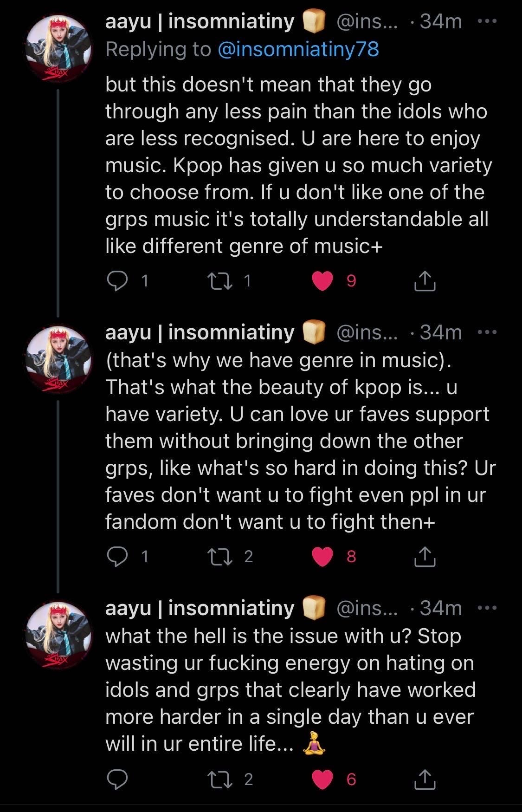Image resolution: width=522 pixels, height=812 pixels.
Task: Unlike the second tweet with 8 likes
Action: [323, 556]
